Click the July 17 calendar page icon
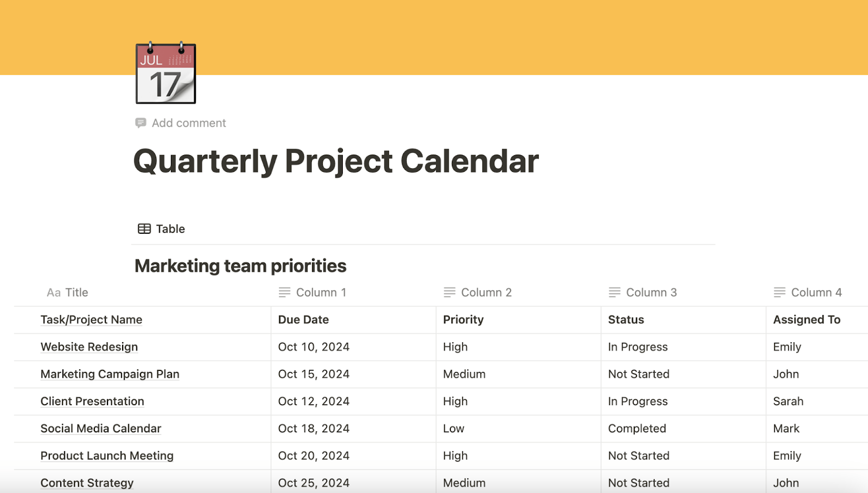Viewport: 868px width, 493px height. coord(164,73)
